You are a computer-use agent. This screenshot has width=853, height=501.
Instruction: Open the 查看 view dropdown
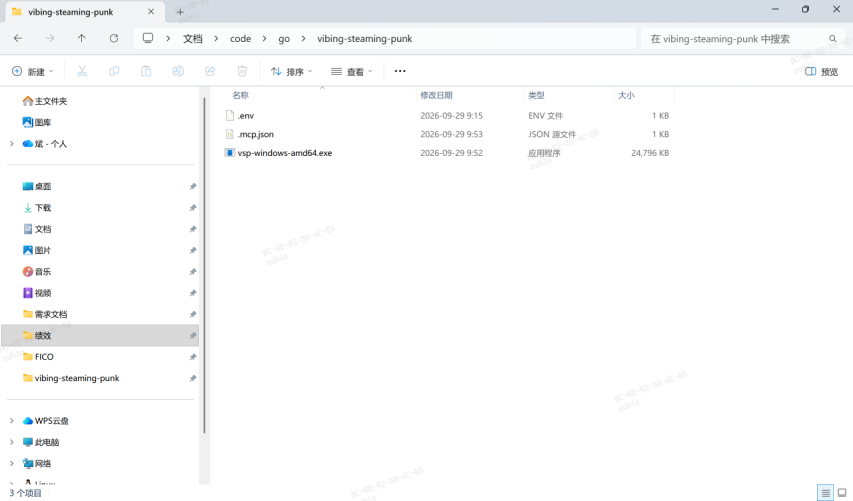pos(352,71)
